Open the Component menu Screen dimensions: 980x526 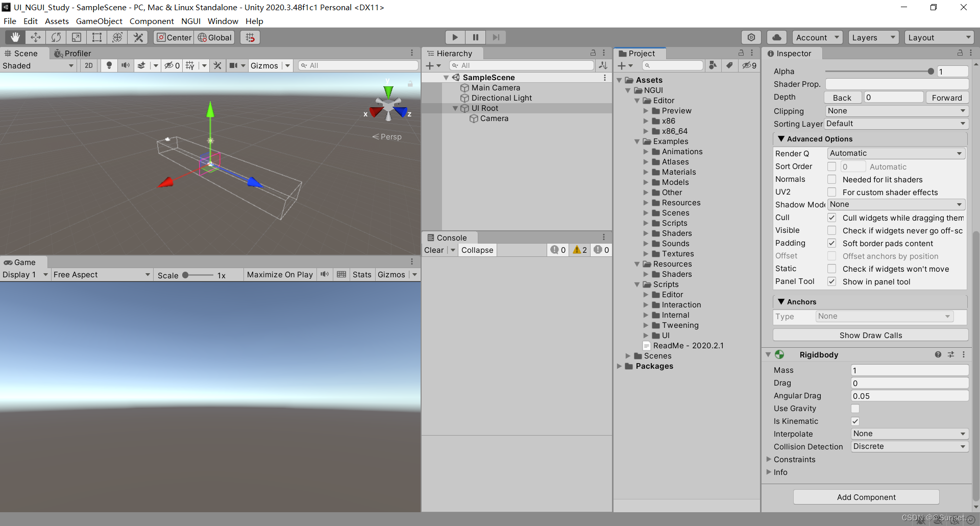pyautogui.click(x=152, y=21)
